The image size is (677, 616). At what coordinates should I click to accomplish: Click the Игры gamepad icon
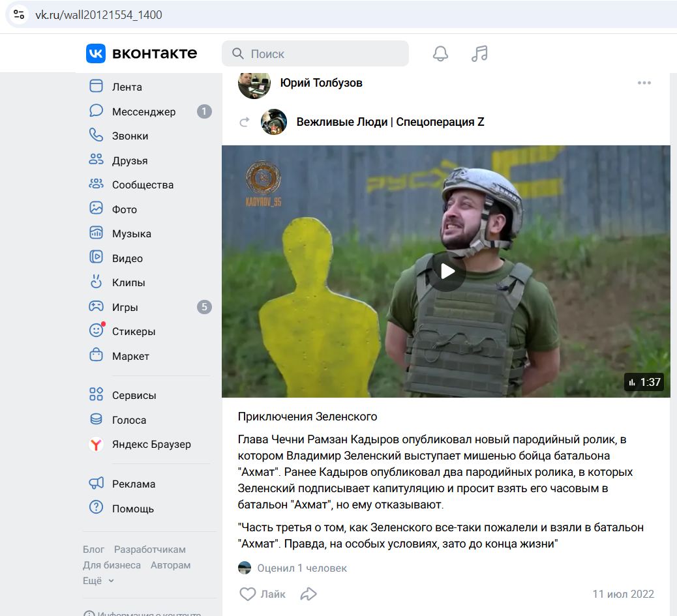[96, 306]
